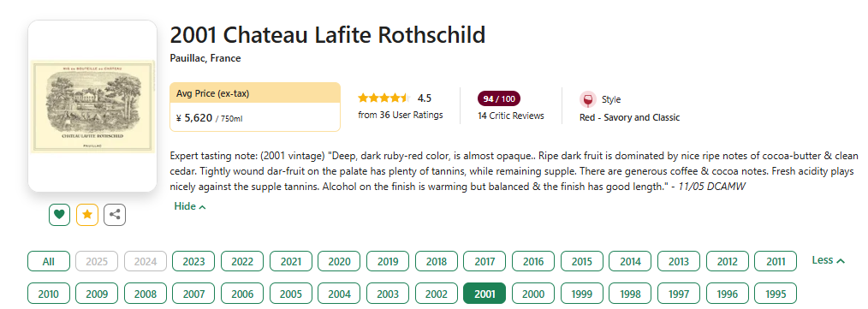Open the share icon button
The width and height of the screenshot is (868, 309).
point(115,215)
